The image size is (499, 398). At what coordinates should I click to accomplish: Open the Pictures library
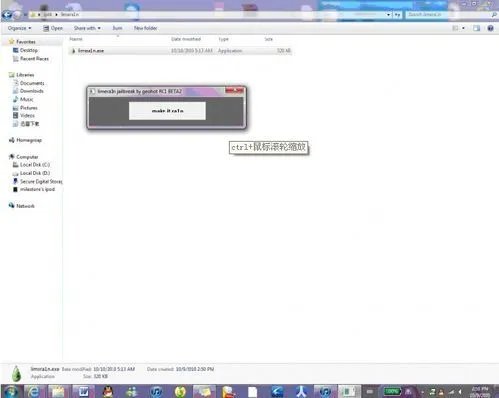pos(29,108)
